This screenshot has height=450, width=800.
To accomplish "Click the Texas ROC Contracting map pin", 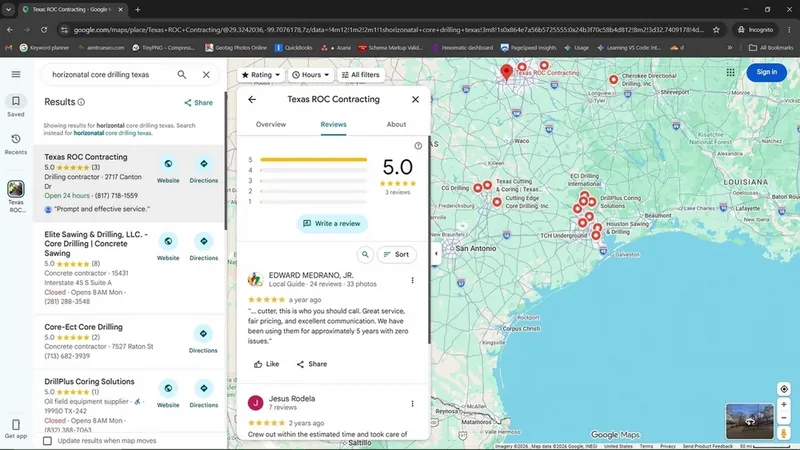I will (x=506, y=72).
